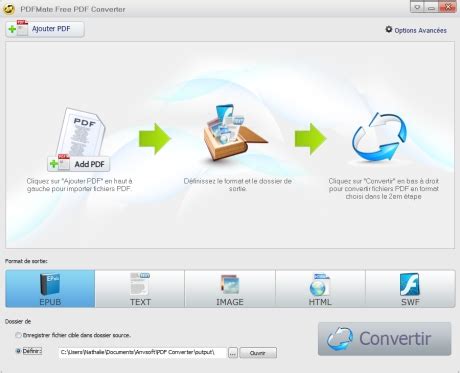The width and height of the screenshot is (460, 373).
Task: Click the "Cliquez sur "Ajouter PDF"" instruction text
Action: coord(79,185)
